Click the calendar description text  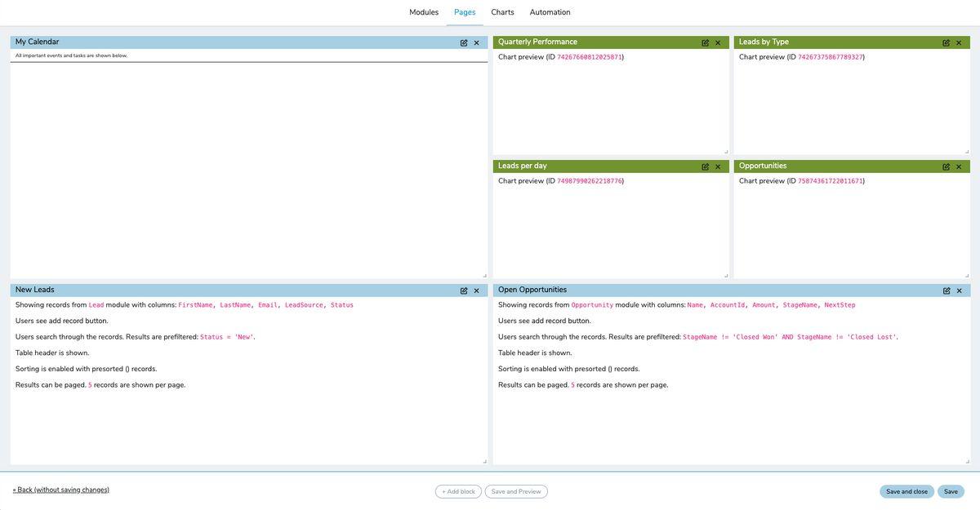[x=71, y=55]
